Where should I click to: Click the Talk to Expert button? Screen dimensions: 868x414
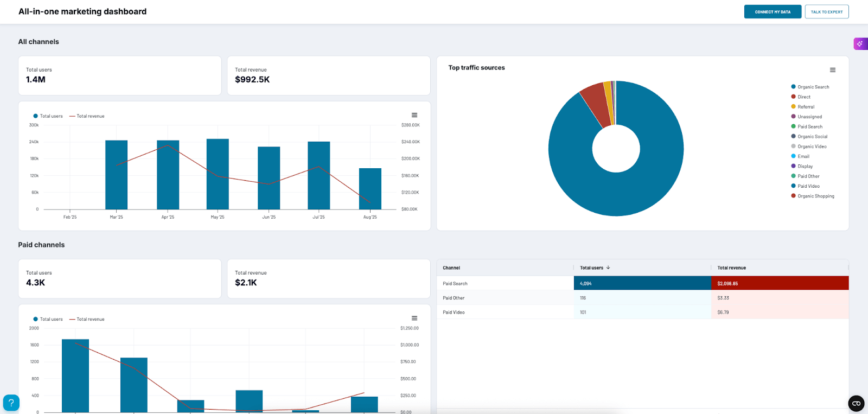click(x=826, y=12)
